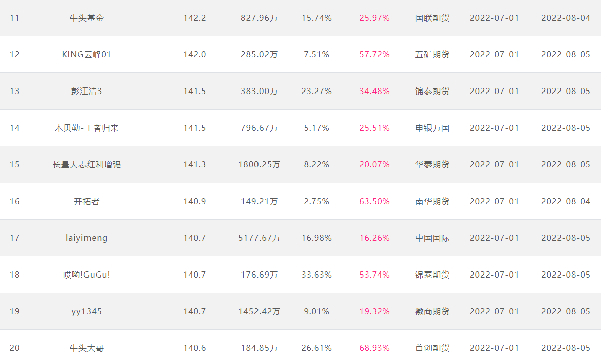This screenshot has height=364, width=601.
Task: Open 木贝勒-王者归来 account details
Action: click(x=87, y=128)
